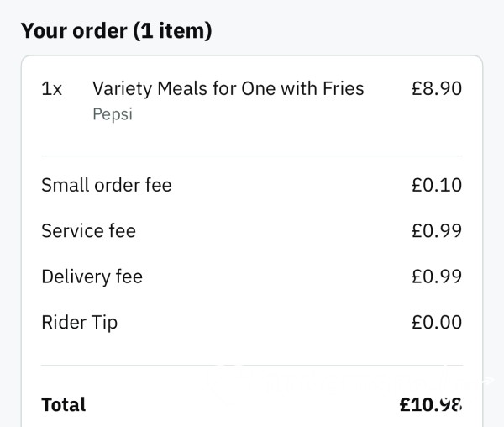
Task: Select the 1x quantity indicator
Action: (52, 88)
